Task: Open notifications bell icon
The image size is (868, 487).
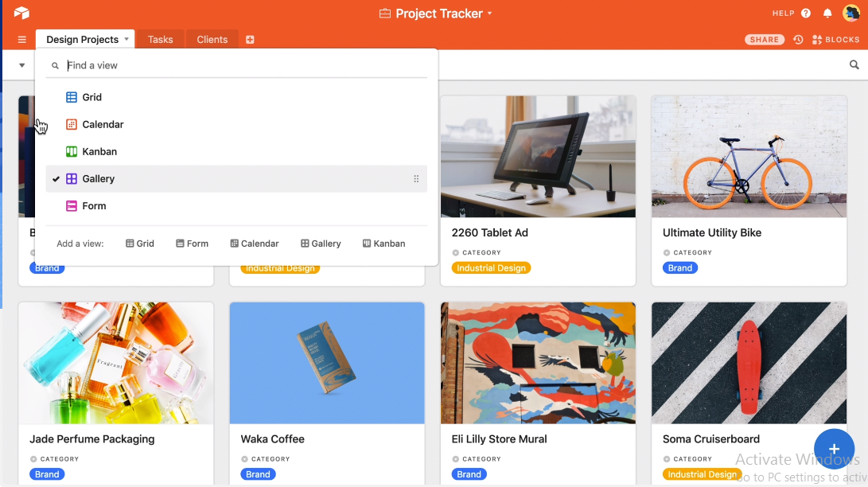Action: coord(827,14)
